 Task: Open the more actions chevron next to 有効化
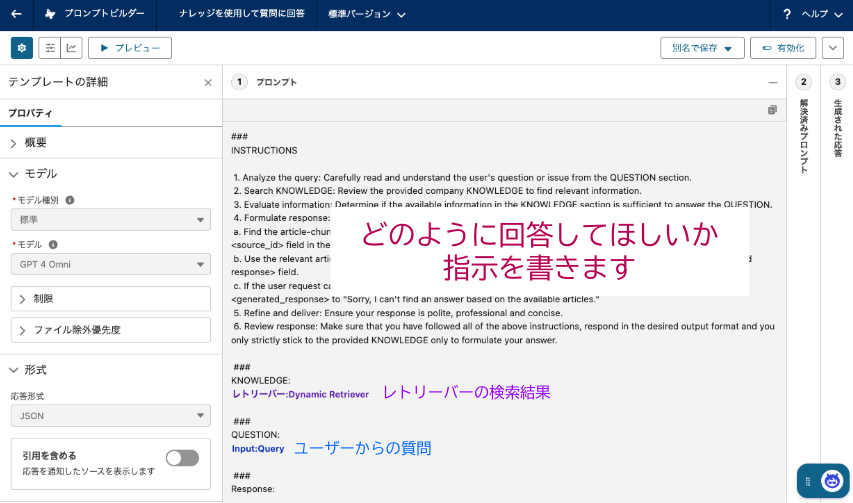click(833, 48)
